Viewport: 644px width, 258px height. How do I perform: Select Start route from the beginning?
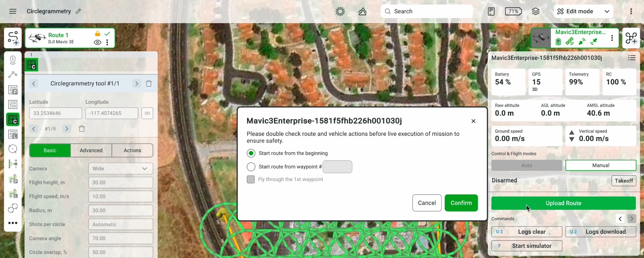click(251, 153)
